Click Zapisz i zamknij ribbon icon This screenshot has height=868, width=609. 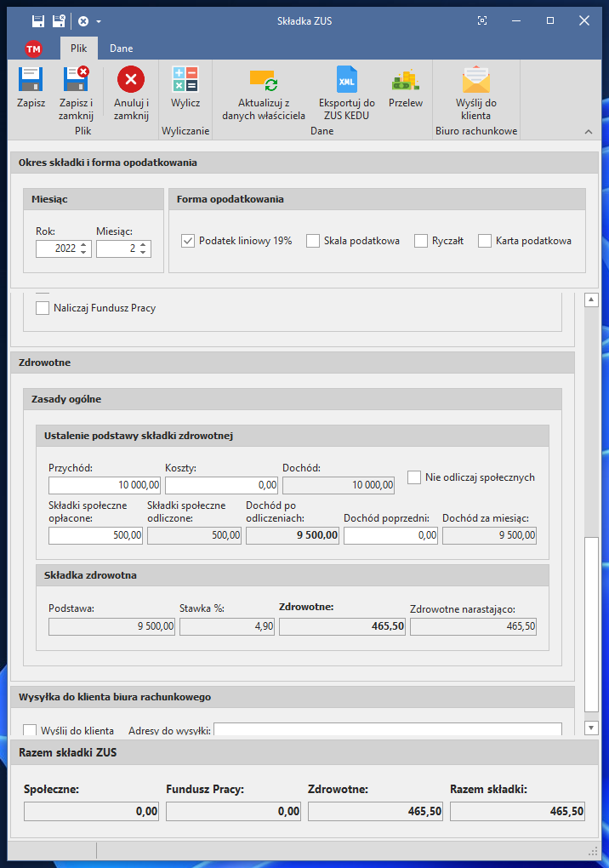tap(76, 81)
